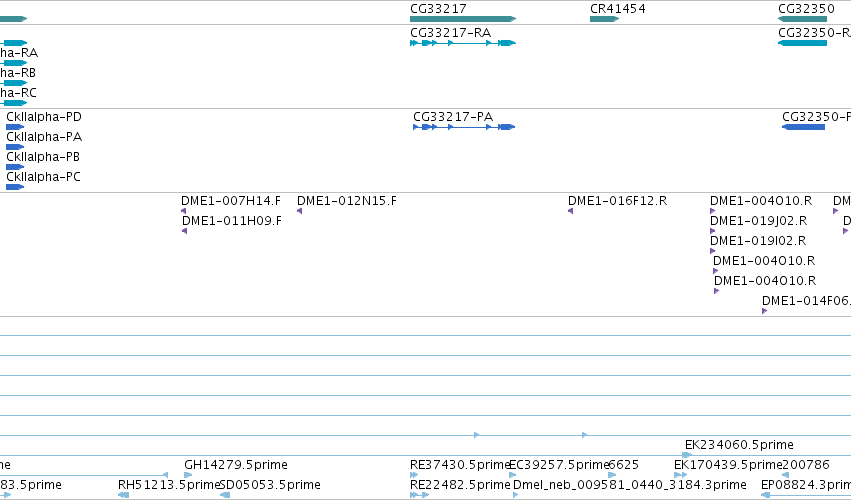Select the CkIIalpha-PA protein label

44,137
